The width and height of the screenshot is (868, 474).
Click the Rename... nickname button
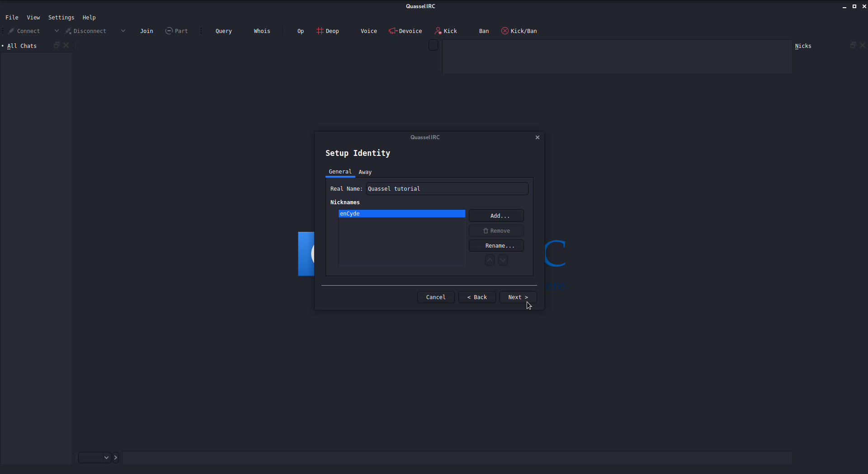(496, 246)
